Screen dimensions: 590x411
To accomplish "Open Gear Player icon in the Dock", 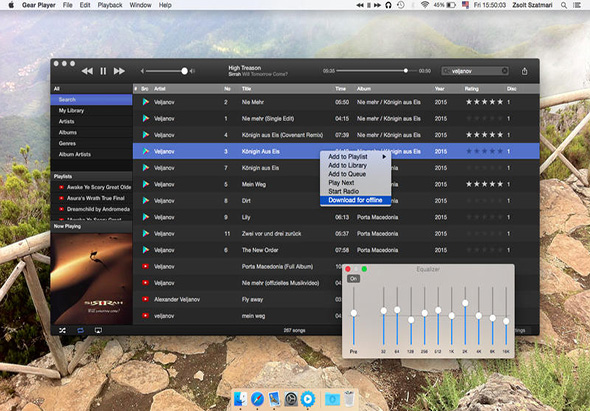I will [x=308, y=399].
